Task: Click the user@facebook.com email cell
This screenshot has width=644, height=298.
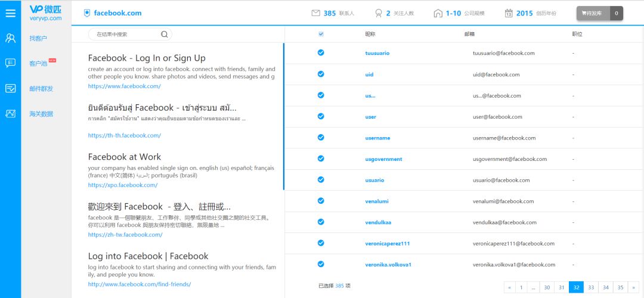Action: coord(497,117)
